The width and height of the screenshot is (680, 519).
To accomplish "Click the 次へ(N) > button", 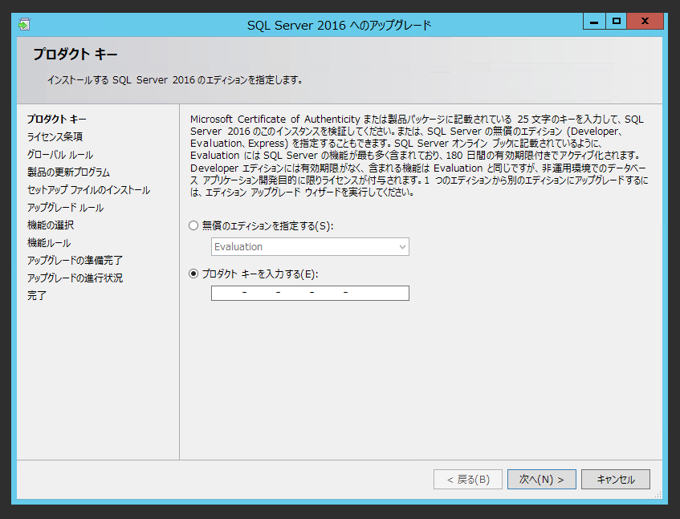I will click(542, 479).
